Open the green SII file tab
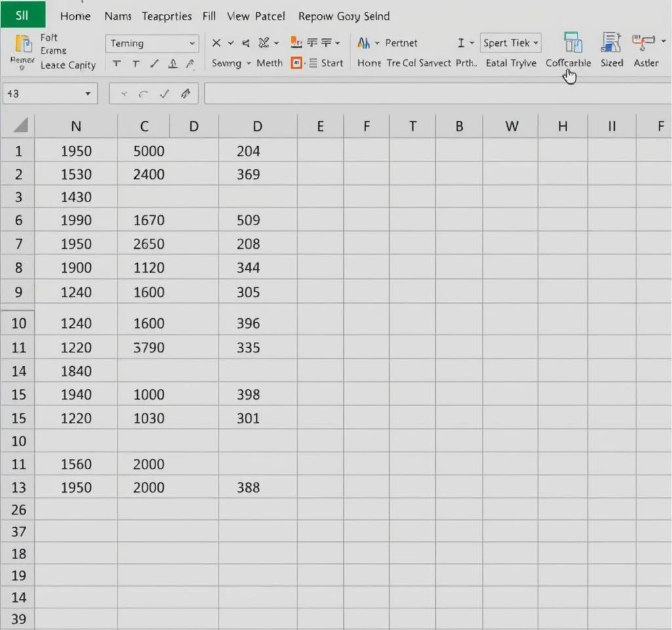Viewport: 672px width, 630px height. tap(22, 14)
